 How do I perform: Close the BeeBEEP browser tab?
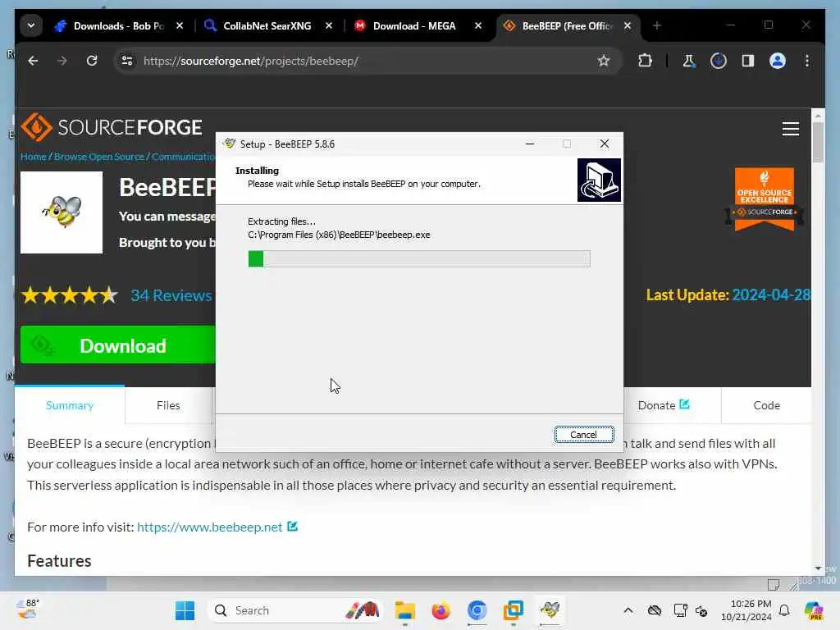pyautogui.click(x=628, y=25)
